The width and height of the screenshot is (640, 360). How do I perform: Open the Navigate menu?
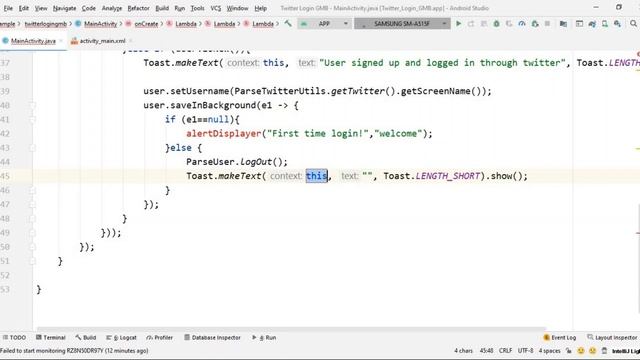[64, 8]
